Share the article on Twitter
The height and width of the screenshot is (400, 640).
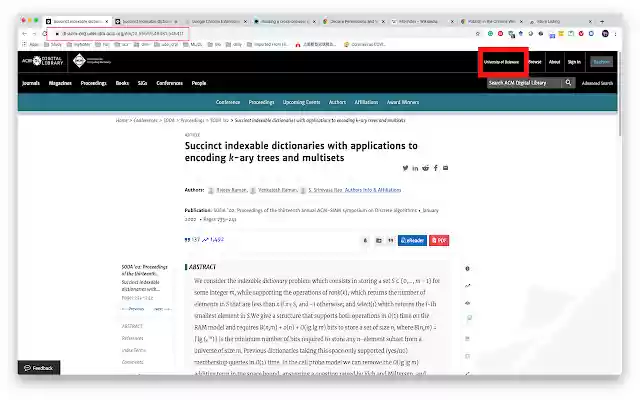(405, 168)
